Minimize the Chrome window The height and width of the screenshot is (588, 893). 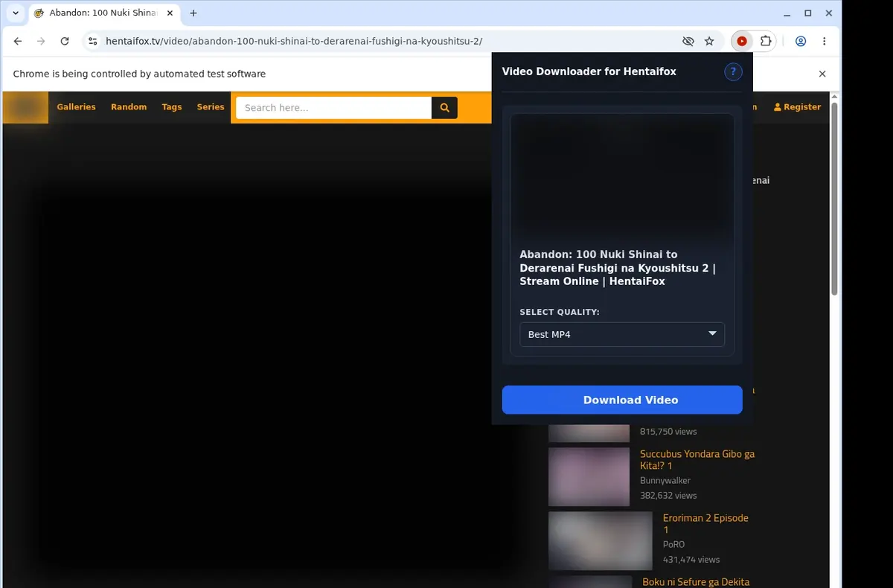pyautogui.click(x=788, y=13)
